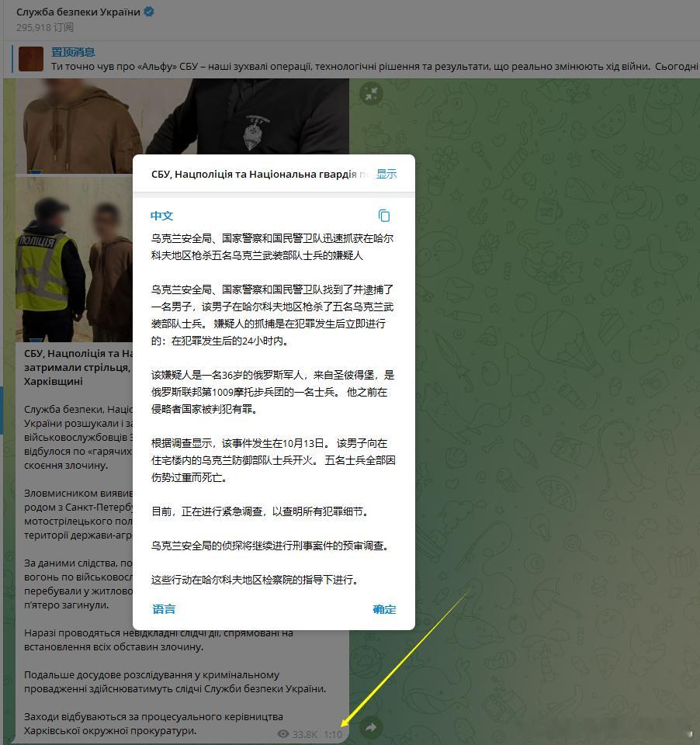
Task: Open the photo with the police officer in a yellow vest
Action: (75, 259)
